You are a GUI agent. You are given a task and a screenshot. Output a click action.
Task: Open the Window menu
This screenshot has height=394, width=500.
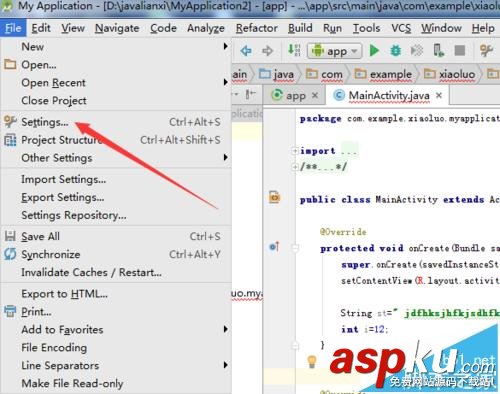(x=441, y=28)
